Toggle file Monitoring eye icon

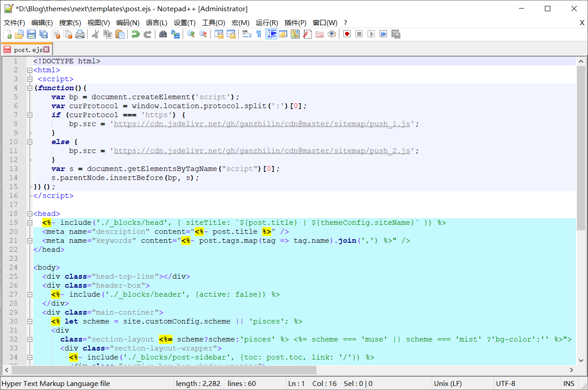click(332, 34)
